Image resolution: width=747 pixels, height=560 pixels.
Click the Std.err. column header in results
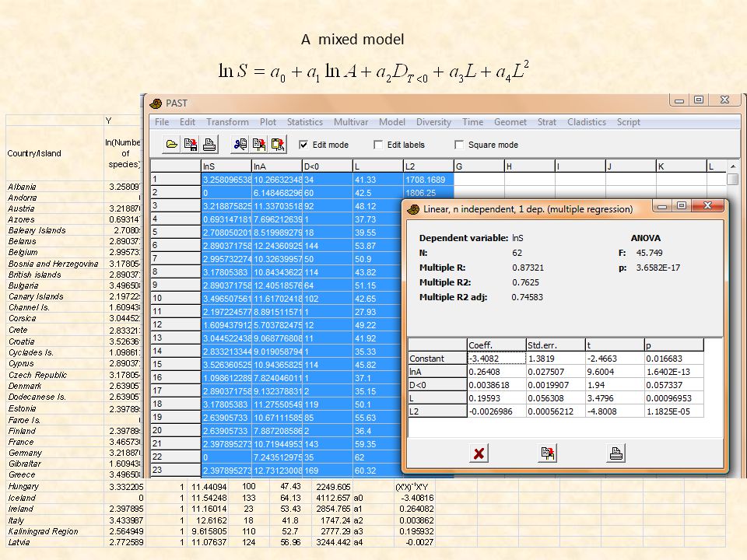tap(556, 345)
